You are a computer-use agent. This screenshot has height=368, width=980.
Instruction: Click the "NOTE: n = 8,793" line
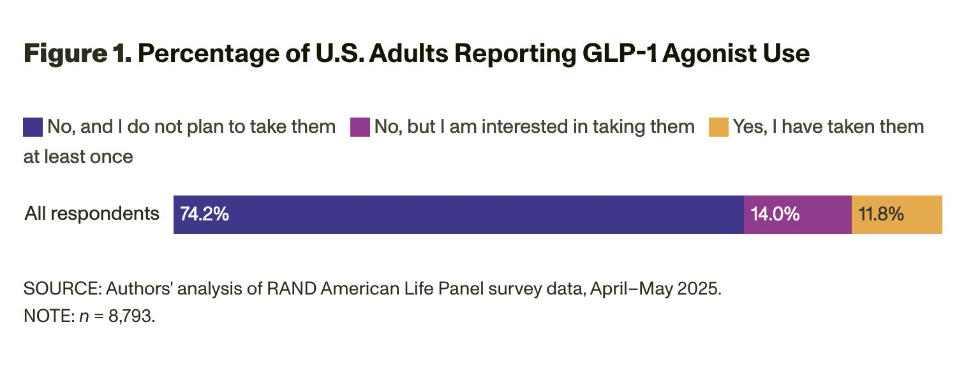pos(89,316)
